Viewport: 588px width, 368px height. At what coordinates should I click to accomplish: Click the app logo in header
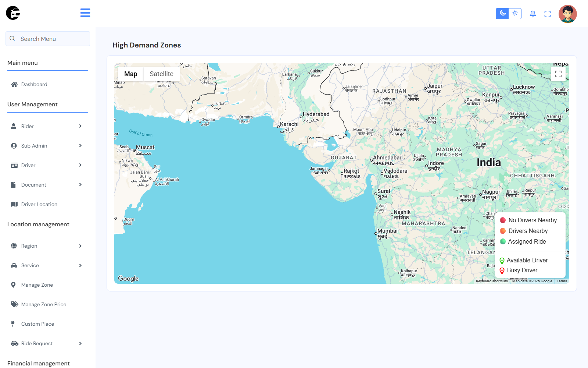coord(13,13)
